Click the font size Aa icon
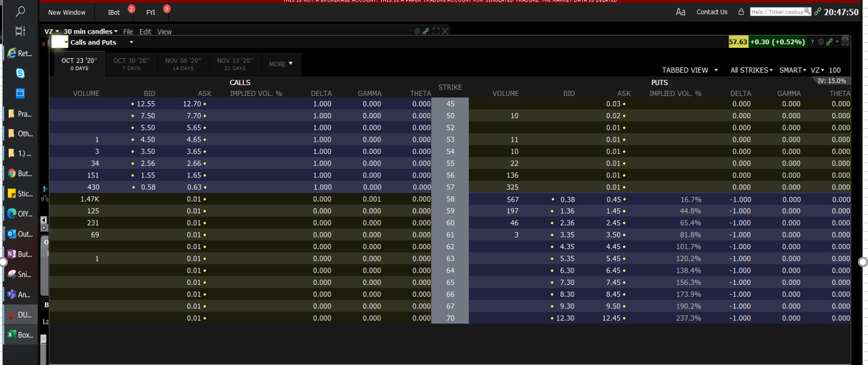Viewport: 868px width, 365px height. [x=680, y=12]
